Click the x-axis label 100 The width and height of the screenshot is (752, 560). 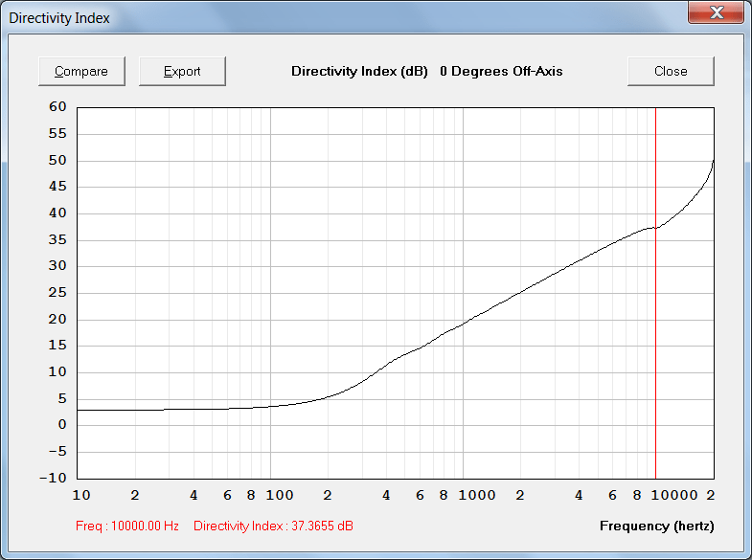pos(280,495)
